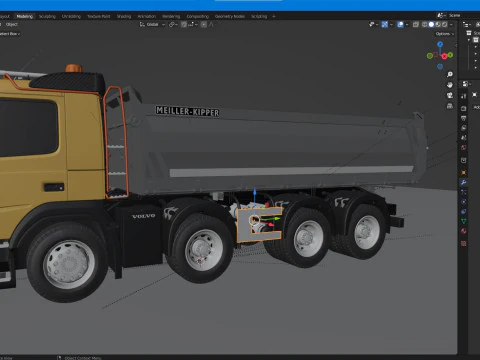
Task: Open the Modifiers wrench tab
Action: click(x=464, y=182)
